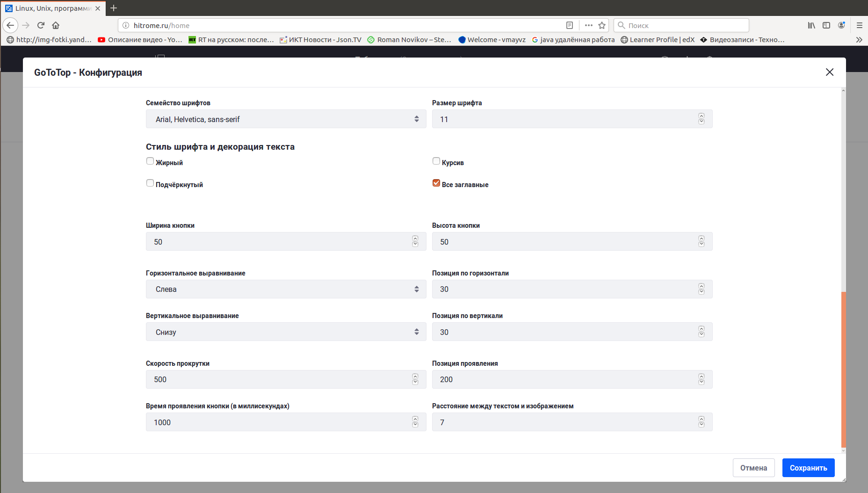
Task: Click the Сохранить button
Action: pos(808,468)
